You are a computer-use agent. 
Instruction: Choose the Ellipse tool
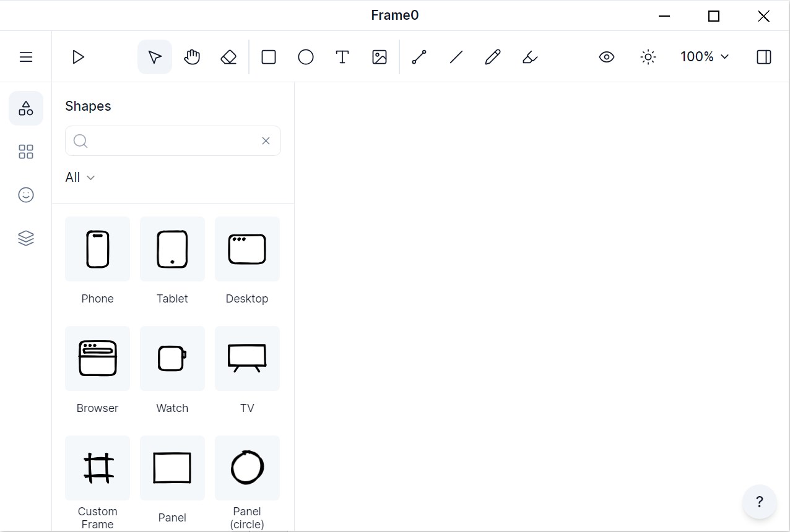[x=305, y=57]
